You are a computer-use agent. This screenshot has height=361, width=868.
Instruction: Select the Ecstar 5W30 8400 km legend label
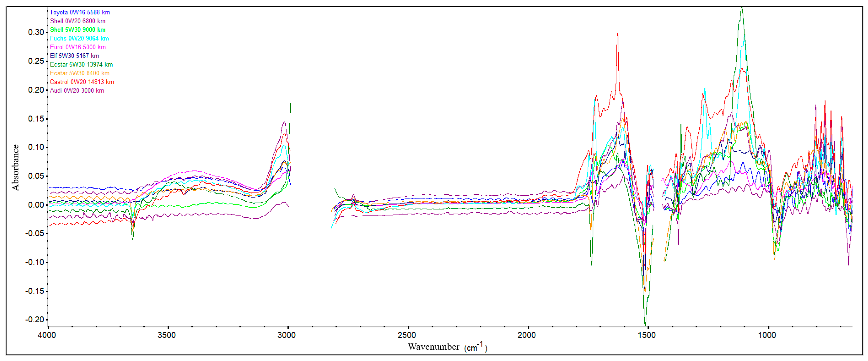point(79,73)
